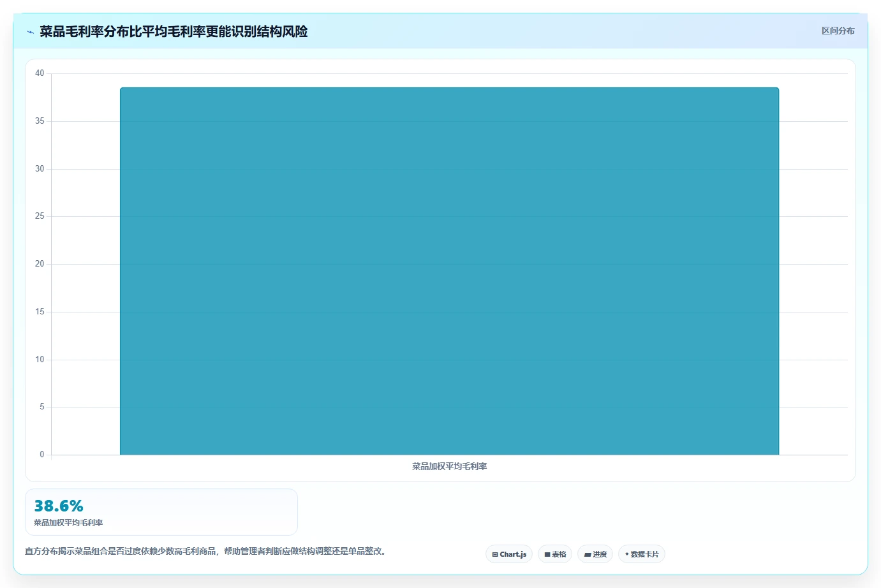The width and height of the screenshot is (881, 588).
Task: Click the y-axis value 0
Action: coord(42,455)
